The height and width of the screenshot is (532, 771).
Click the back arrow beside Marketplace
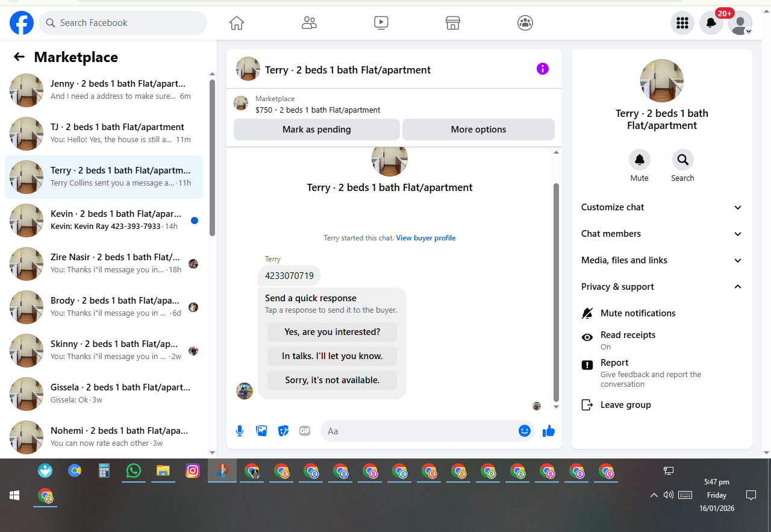(x=19, y=57)
